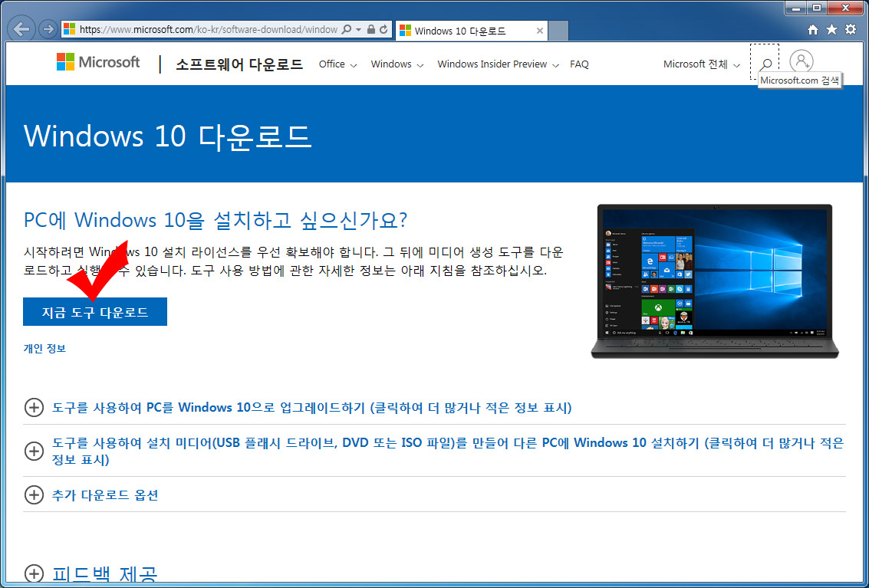The height and width of the screenshot is (588, 869).
Task: Click the address bar search magnifier icon
Action: [x=347, y=29]
